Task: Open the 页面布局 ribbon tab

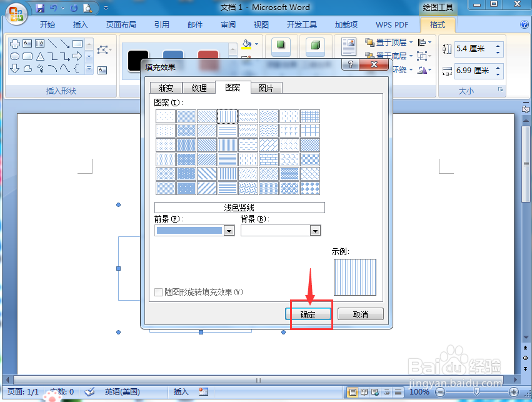Action: [x=121, y=25]
